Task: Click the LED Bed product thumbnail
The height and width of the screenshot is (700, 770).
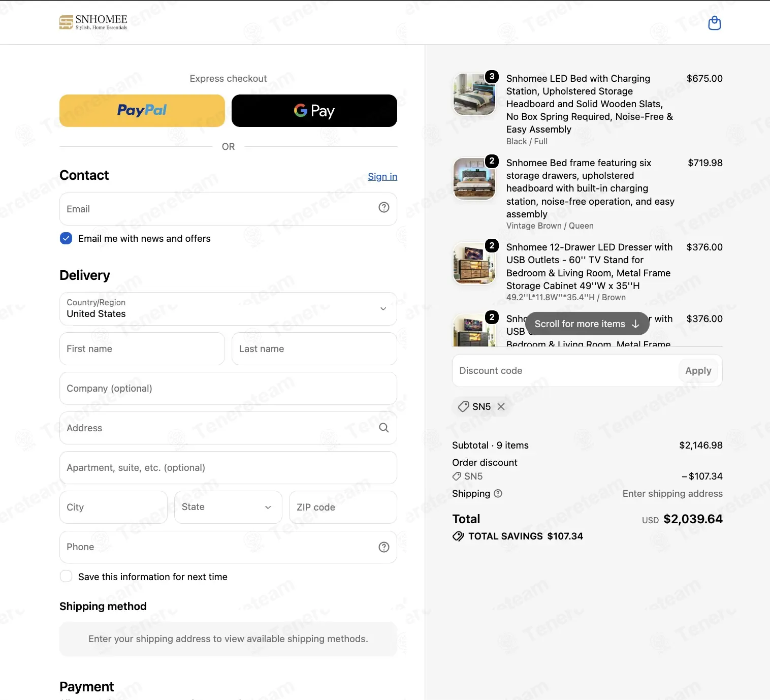Action: click(474, 94)
